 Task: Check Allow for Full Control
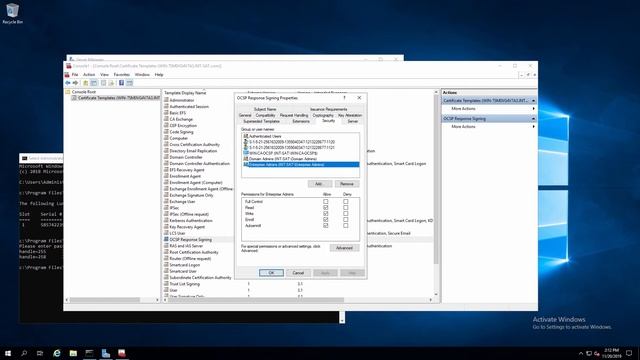point(326,202)
